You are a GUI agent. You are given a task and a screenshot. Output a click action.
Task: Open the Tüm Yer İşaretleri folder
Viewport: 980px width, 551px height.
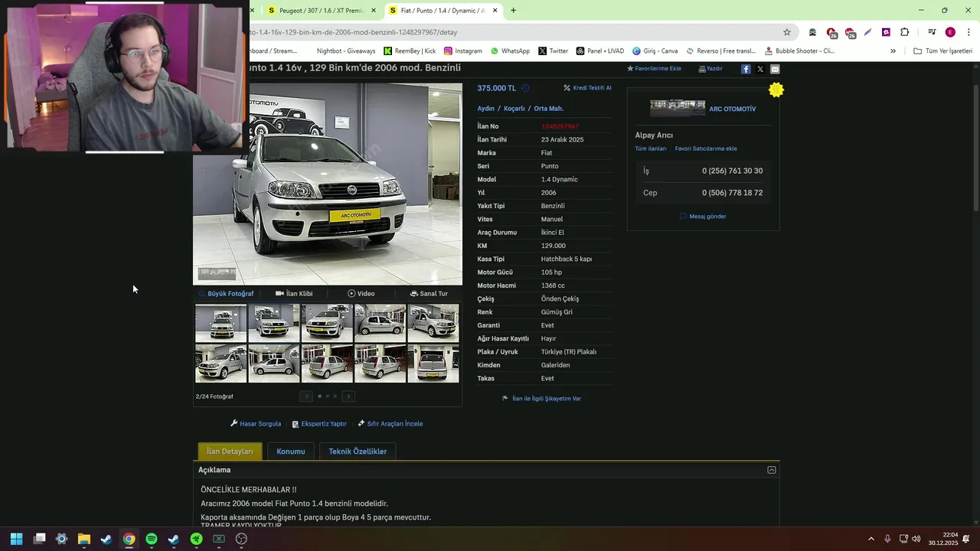pos(942,51)
